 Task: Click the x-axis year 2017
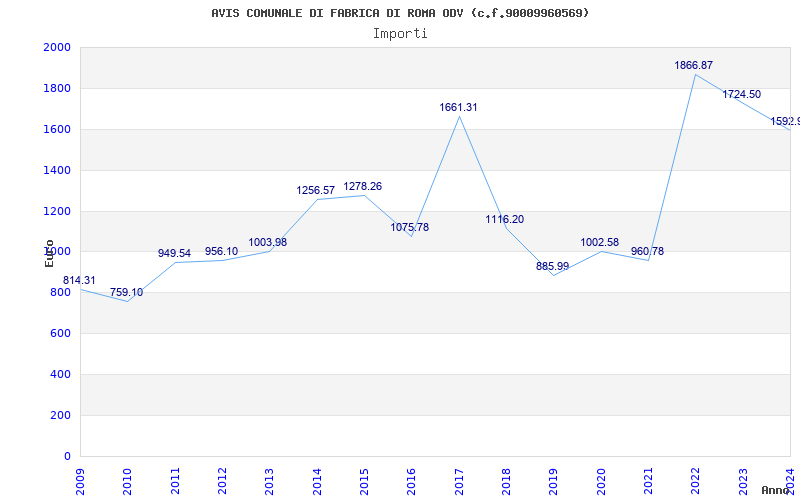(x=459, y=482)
